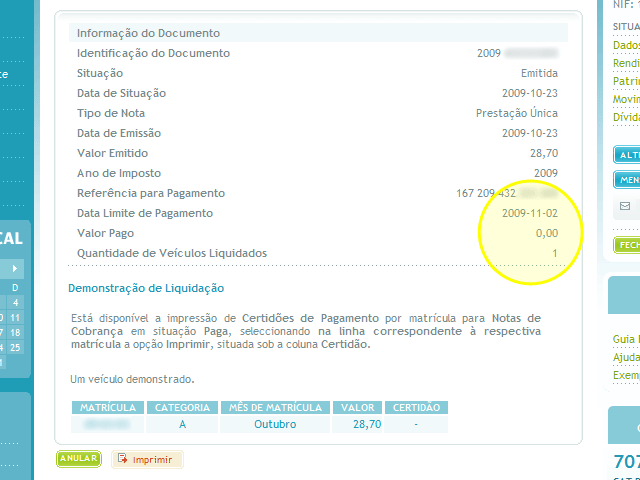Viewport: 640px width, 480px height.
Task: Click Um veículo demonstrado text
Action: click(132, 379)
